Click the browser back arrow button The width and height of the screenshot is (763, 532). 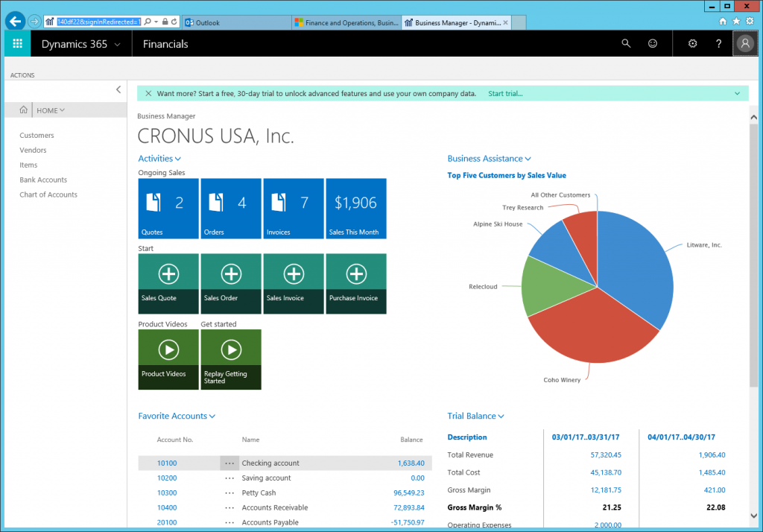point(16,22)
